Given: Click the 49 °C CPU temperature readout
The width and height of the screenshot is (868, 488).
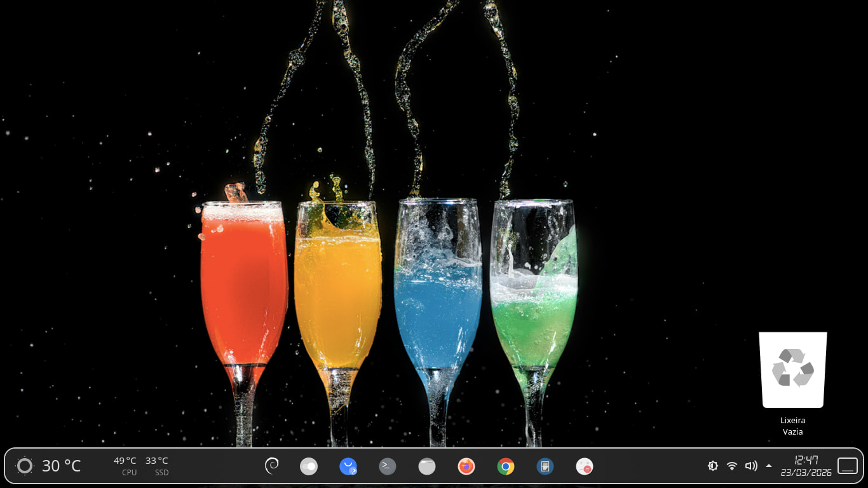Looking at the screenshot, I should tap(125, 466).
